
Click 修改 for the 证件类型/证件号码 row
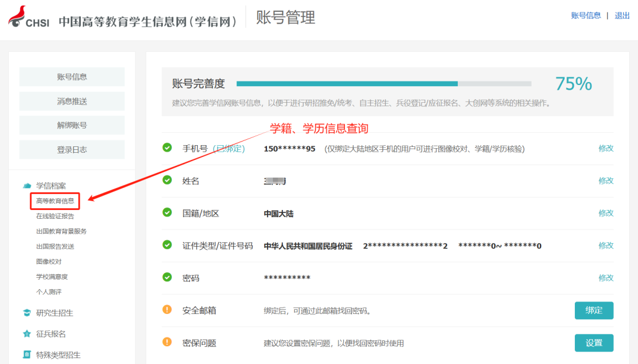point(606,245)
